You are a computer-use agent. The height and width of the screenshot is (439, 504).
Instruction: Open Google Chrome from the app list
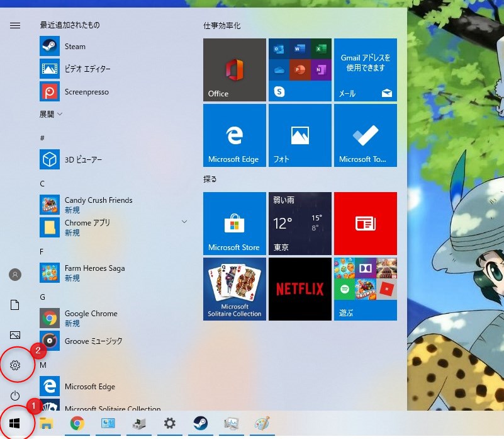click(113, 318)
